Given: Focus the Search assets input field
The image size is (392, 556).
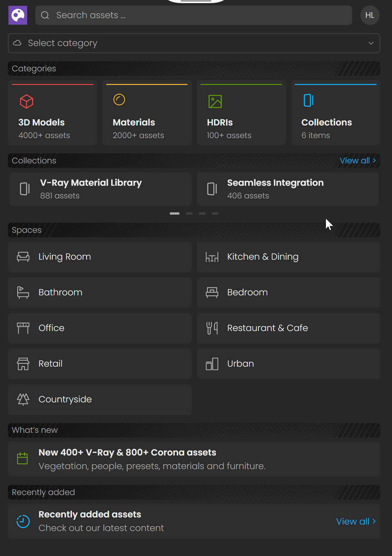Looking at the screenshot, I should 194,15.
